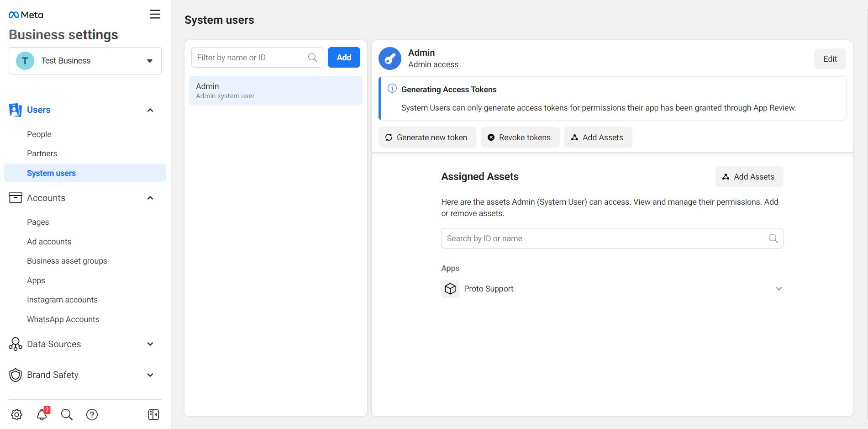Select System users in the sidebar
The height and width of the screenshot is (429, 868).
85,173
